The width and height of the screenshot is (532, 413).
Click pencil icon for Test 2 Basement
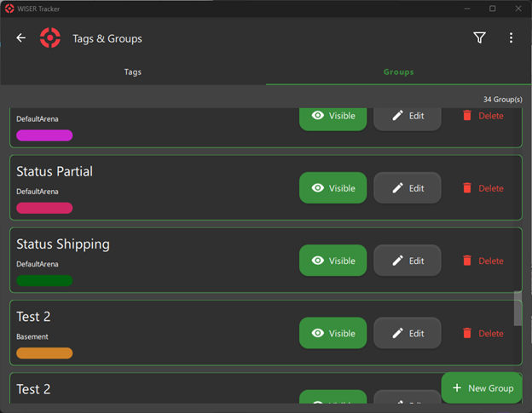tap(397, 333)
